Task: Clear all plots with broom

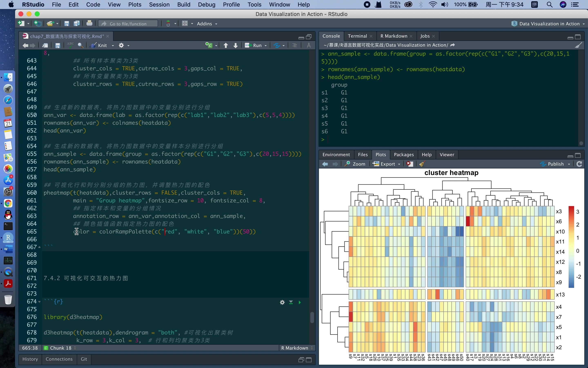Action: click(422, 164)
